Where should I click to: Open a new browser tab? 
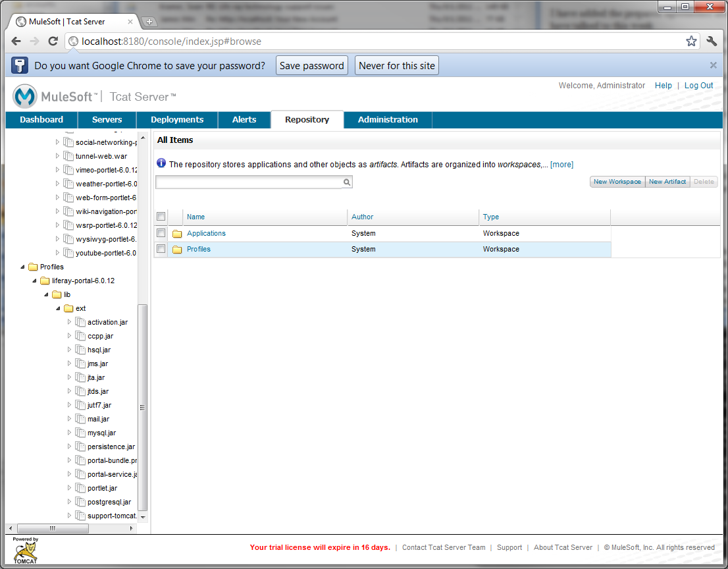(149, 21)
